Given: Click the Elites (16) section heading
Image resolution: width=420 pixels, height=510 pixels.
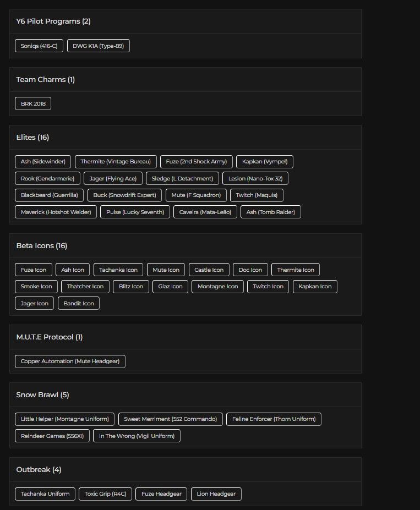Looking at the screenshot, I should coord(32,137).
